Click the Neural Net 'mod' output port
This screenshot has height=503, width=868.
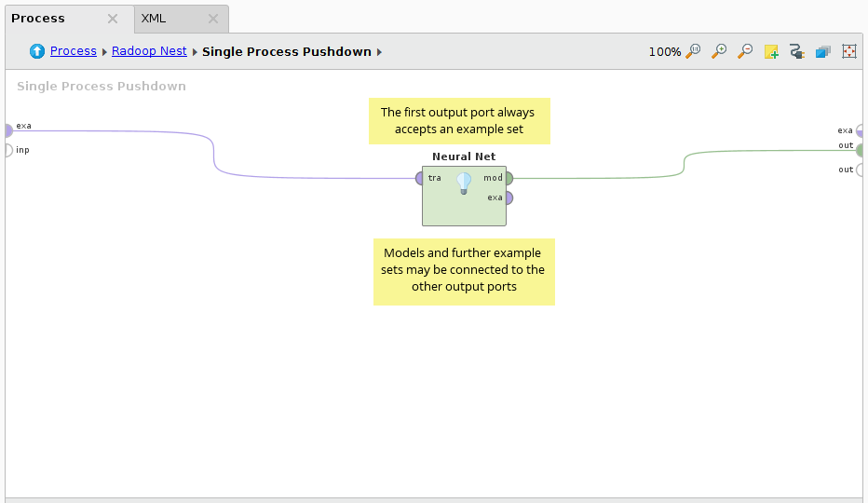509,178
